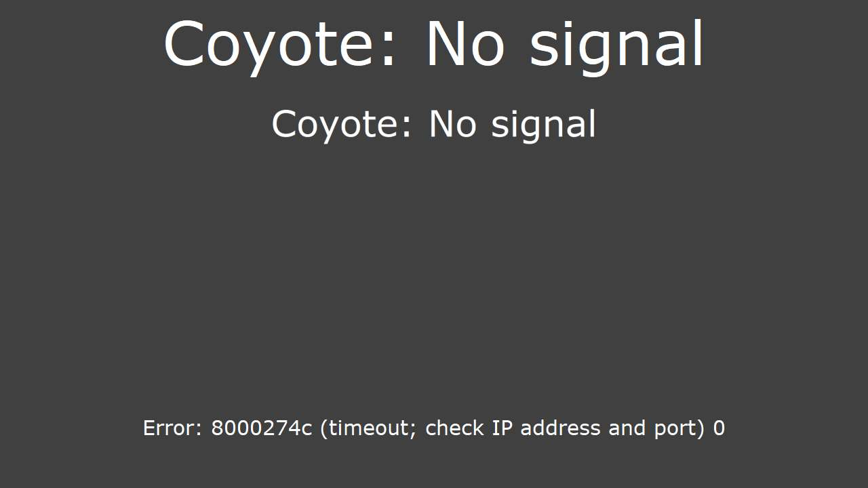
Task: Click the "Error:" label text
Action: click(172, 428)
